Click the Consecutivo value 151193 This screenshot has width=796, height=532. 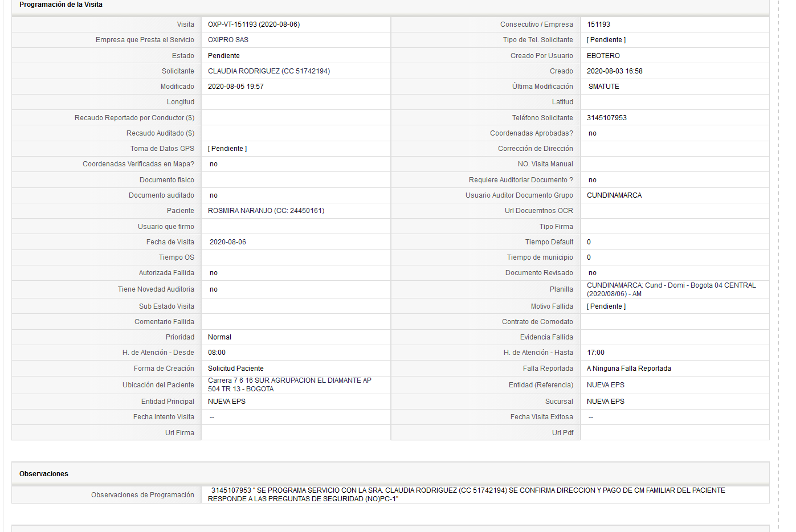(x=598, y=24)
